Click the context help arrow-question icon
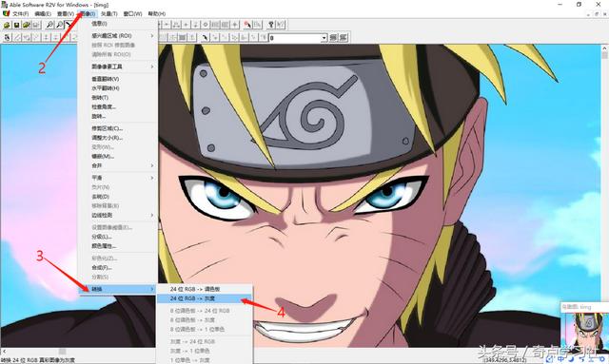The height and width of the screenshot is (364, 609). (281, 25)
